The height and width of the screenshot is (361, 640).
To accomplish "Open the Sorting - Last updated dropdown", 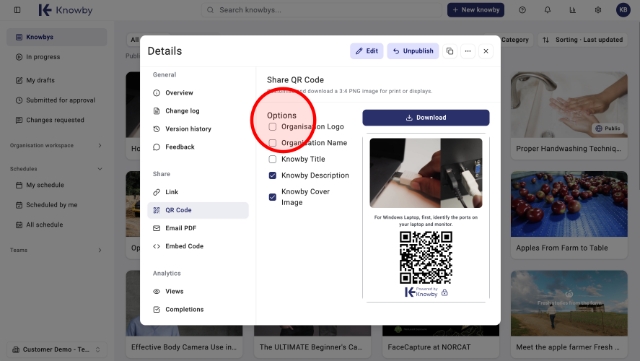I will coord(582,40).
